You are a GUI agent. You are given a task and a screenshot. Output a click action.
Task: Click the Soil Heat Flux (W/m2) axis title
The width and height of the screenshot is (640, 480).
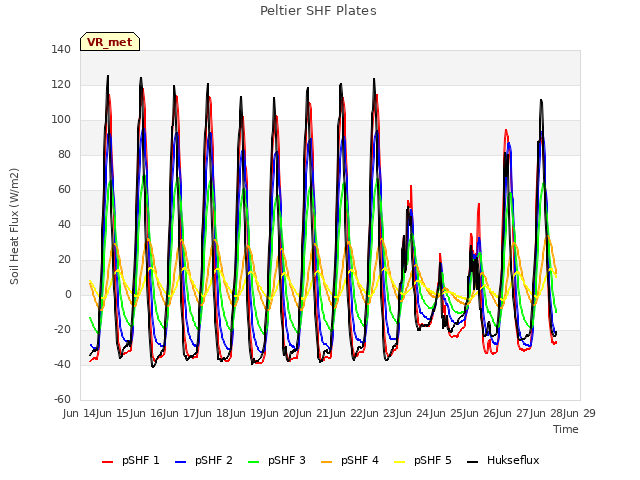click(x=14, y=226)
